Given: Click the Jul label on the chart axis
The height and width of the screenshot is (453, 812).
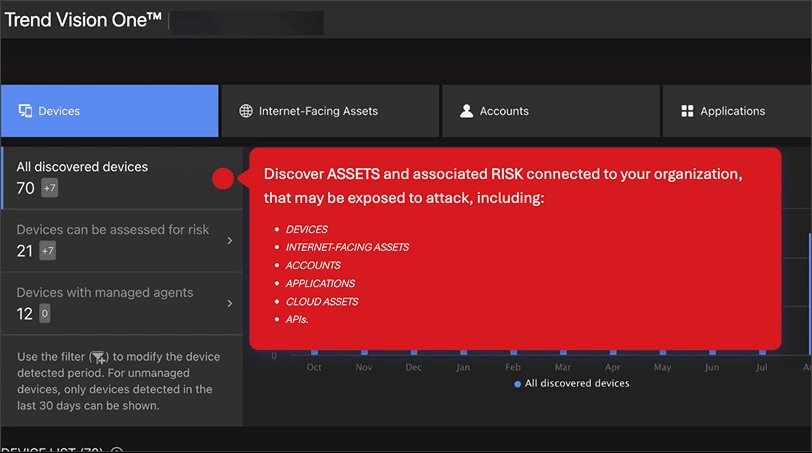Looking at the screenshot, I should (761, 367).
